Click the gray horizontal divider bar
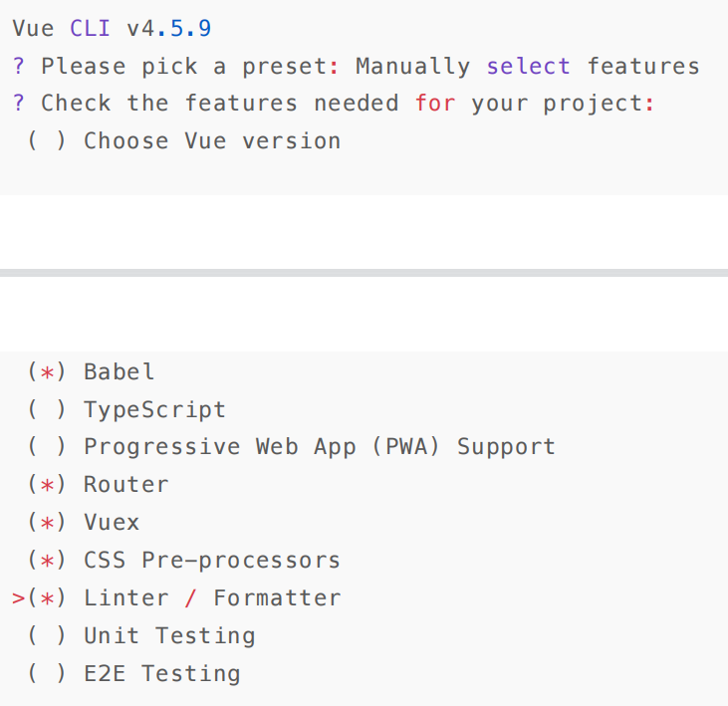Screen dimensions: 728x706 coord(364,273)
